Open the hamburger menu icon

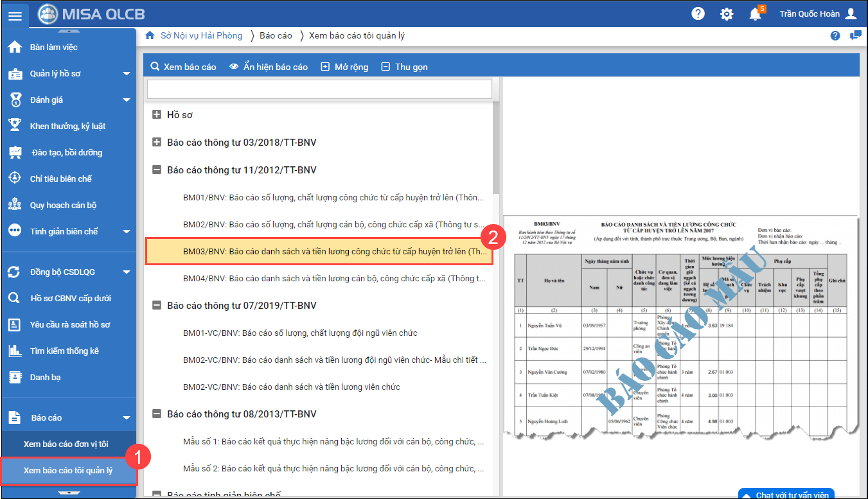14,15
